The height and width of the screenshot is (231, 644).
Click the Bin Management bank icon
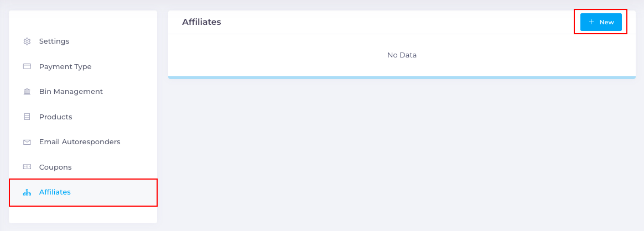click(x=27, y=92)
